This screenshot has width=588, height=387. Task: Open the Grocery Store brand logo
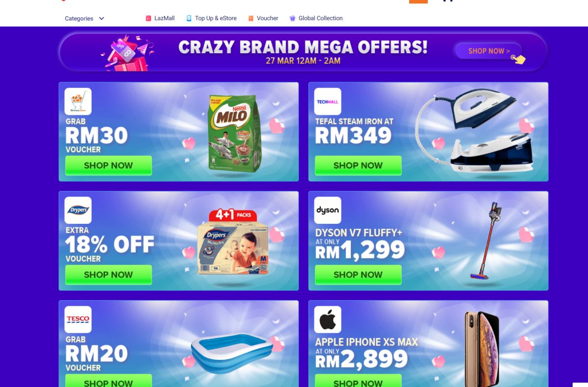pos(78,101)
